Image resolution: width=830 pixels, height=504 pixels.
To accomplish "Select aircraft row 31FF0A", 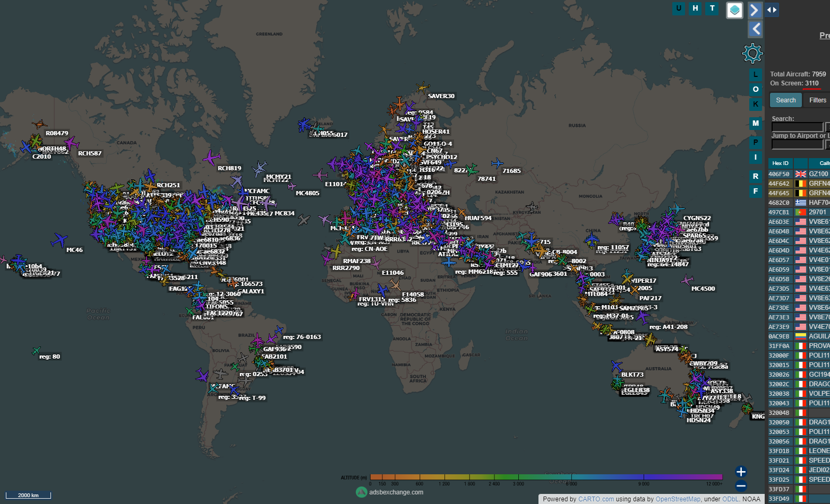I will tap(799, 346).
